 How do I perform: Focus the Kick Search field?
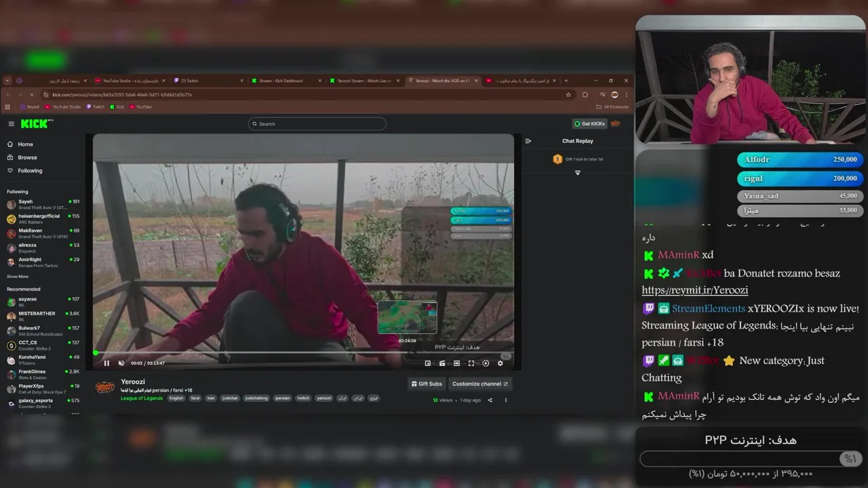click(x=317, y=124)
